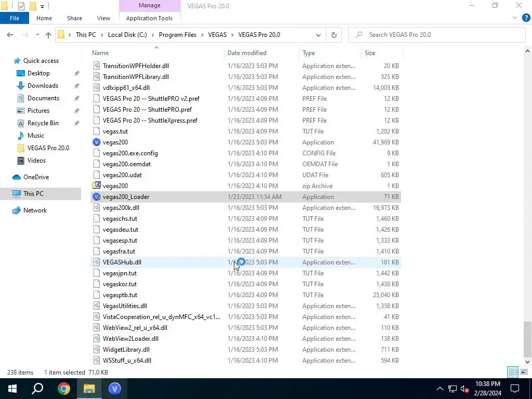Expand VEGAS breadcrumb chevron
Viewport: 532px width, 399px height.
pos(232,35)
